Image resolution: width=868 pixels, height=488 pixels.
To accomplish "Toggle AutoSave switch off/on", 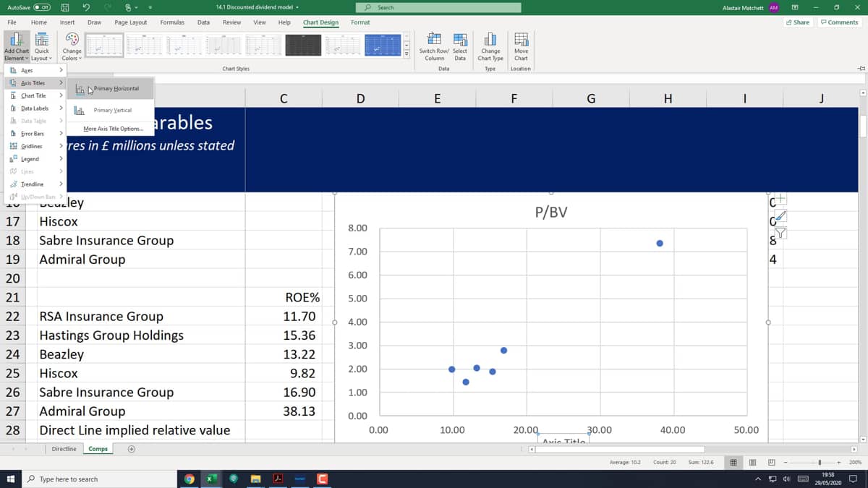I will [41, 7].
